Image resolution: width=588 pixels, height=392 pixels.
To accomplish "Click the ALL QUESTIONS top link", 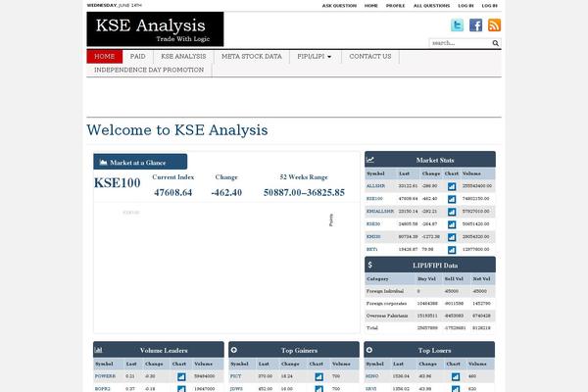I will click(x=431, y=6).
